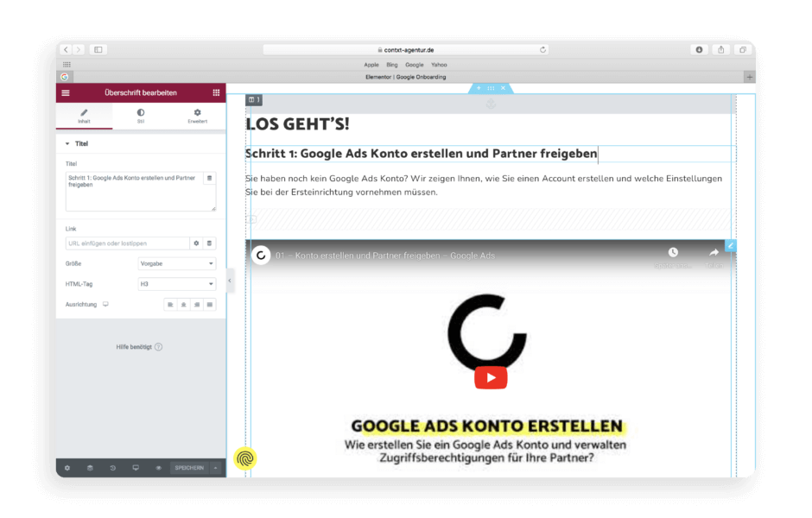Screen dimensions: 812x518
Task: Open a new Safari tab
Action: coord(749,77)
